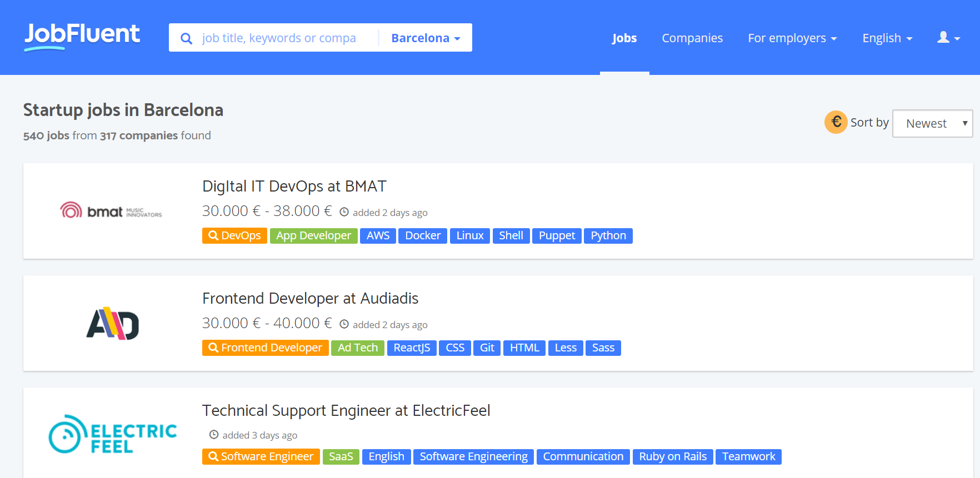980x478 pixels.
Task: Open Frontend Developer at Audiadis job
Action: [311, 299]
